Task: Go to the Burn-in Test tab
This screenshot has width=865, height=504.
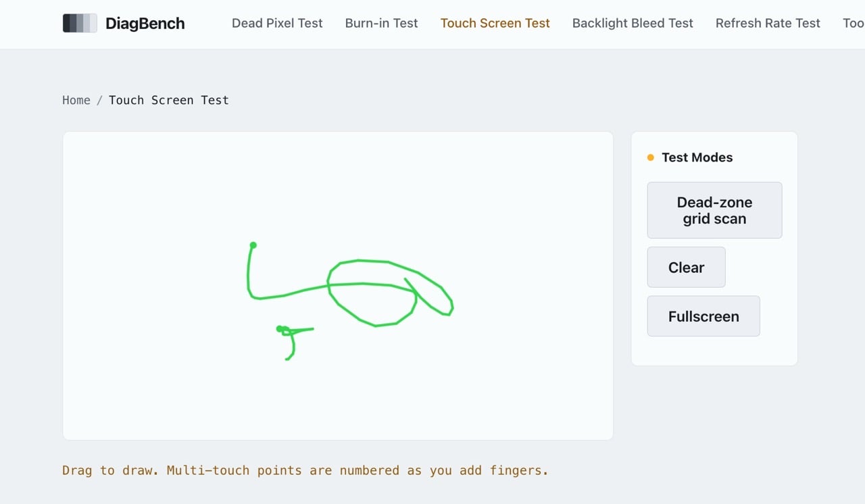Action: tap(381, 23)
